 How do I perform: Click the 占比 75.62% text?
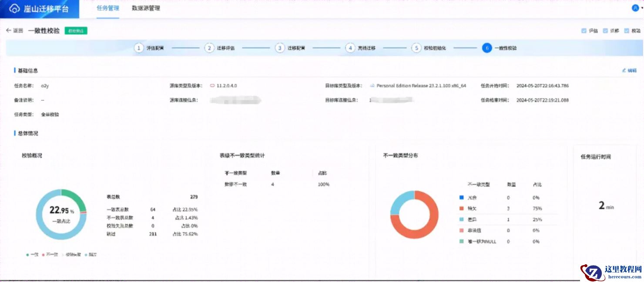pos(185,234)
